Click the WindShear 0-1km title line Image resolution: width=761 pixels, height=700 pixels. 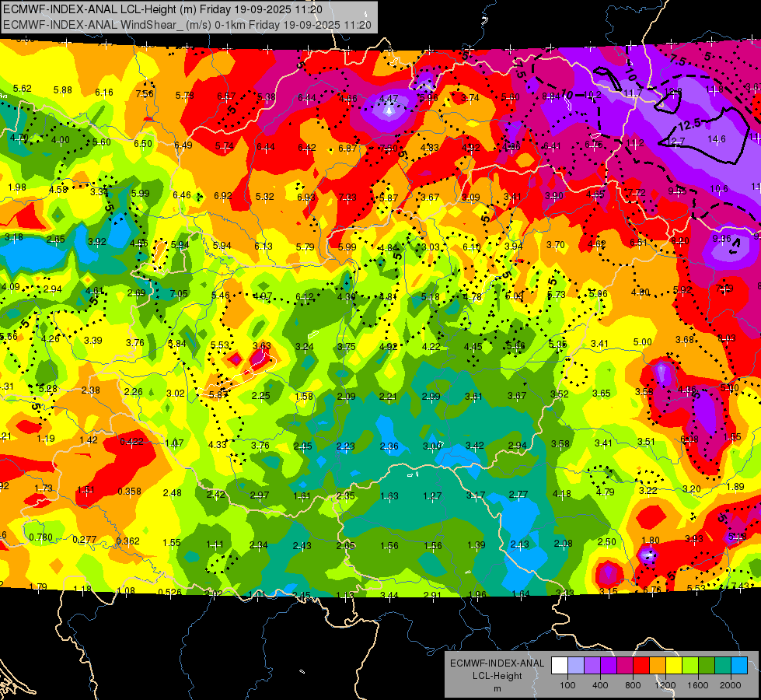click(187, 25)
